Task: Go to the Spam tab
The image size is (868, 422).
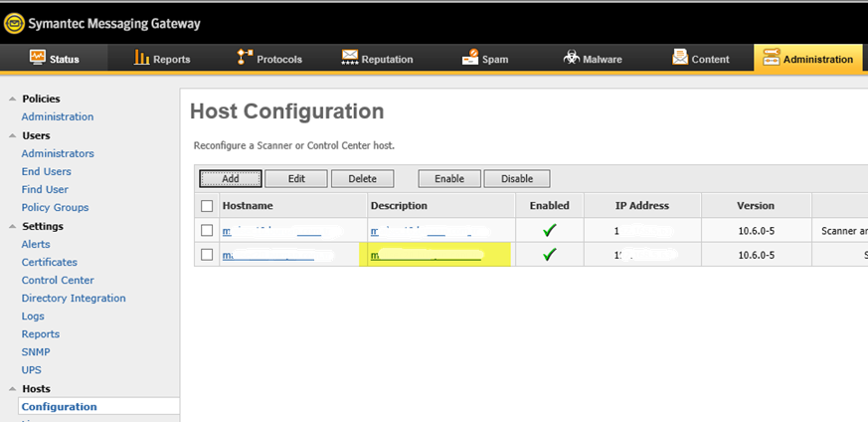Action: (x=485, y=58)
